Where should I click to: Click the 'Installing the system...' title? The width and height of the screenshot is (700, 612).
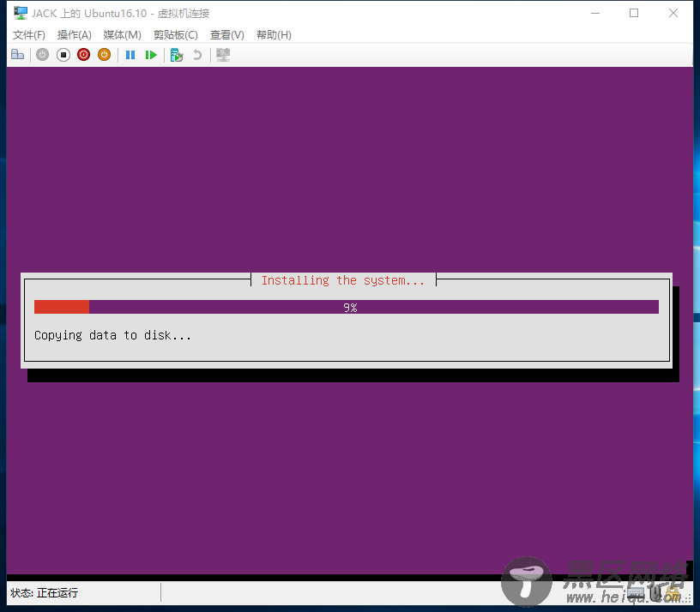343,280
